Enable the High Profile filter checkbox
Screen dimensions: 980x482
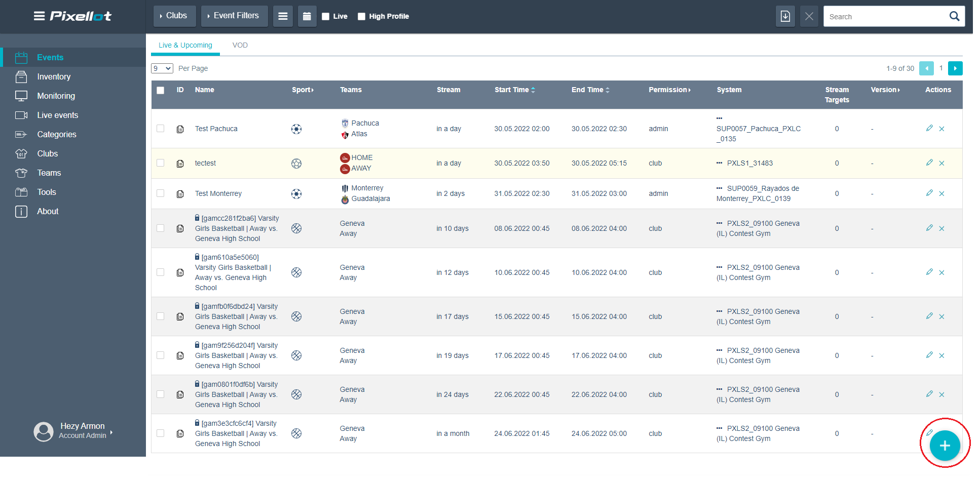point(361,16)
